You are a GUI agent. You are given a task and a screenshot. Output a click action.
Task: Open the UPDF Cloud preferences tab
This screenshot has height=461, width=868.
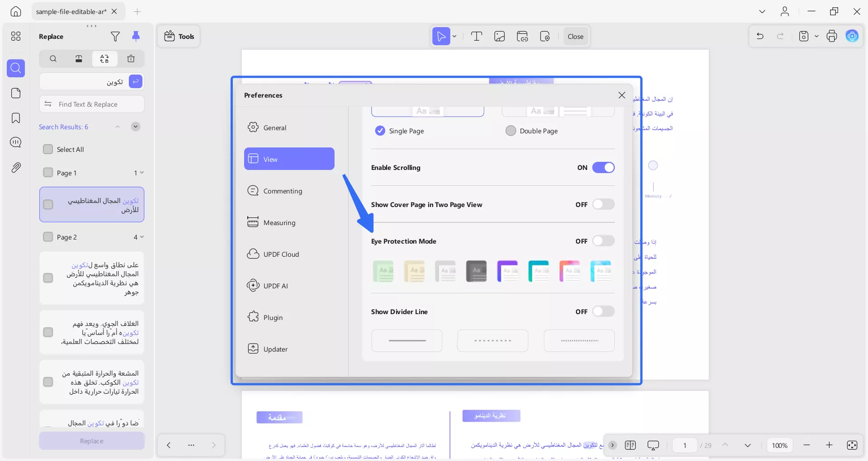pos(289,254)
